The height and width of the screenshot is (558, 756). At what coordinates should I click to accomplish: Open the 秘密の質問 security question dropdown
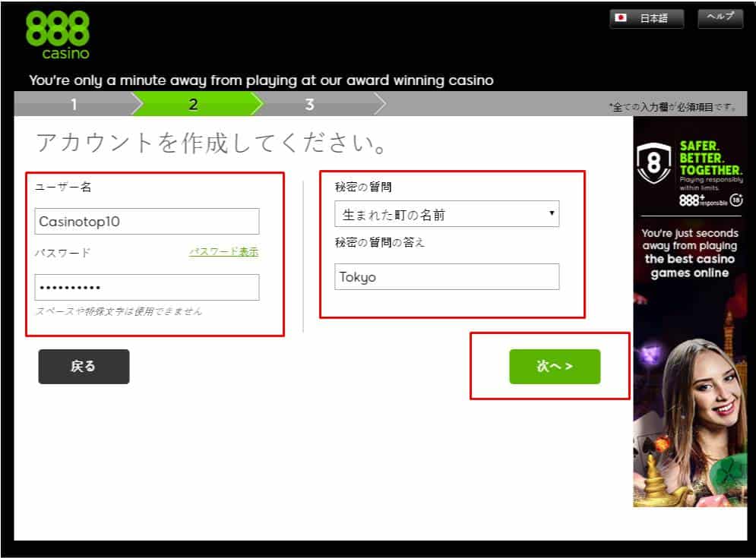448,213
